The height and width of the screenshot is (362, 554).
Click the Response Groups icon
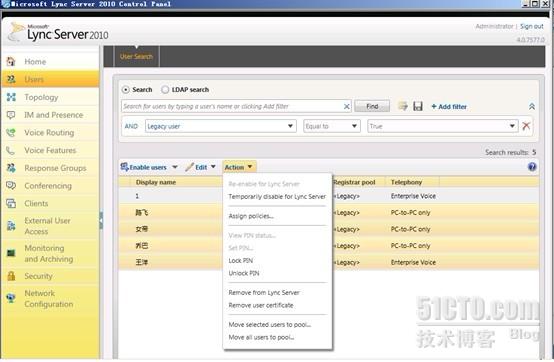tap(11, 168)
